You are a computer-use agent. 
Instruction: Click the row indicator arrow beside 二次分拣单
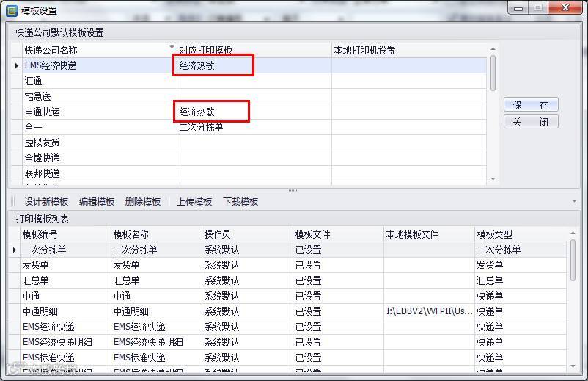click(x=14, y=250)
